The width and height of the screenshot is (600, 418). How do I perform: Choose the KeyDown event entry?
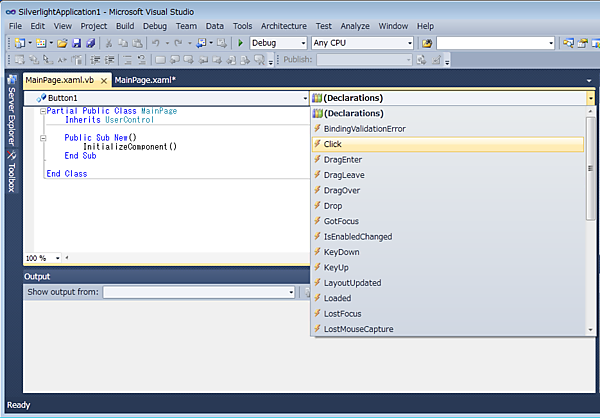(x=341, y=252)
